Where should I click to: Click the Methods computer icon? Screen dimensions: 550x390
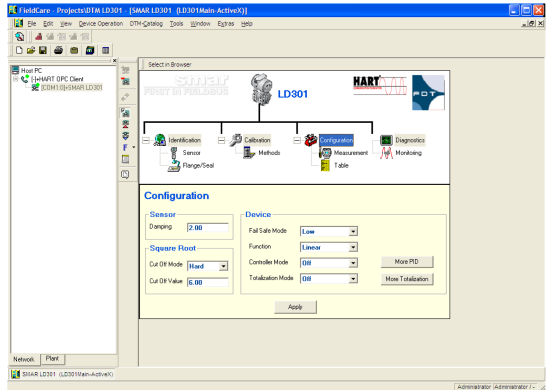coord(249,153)
